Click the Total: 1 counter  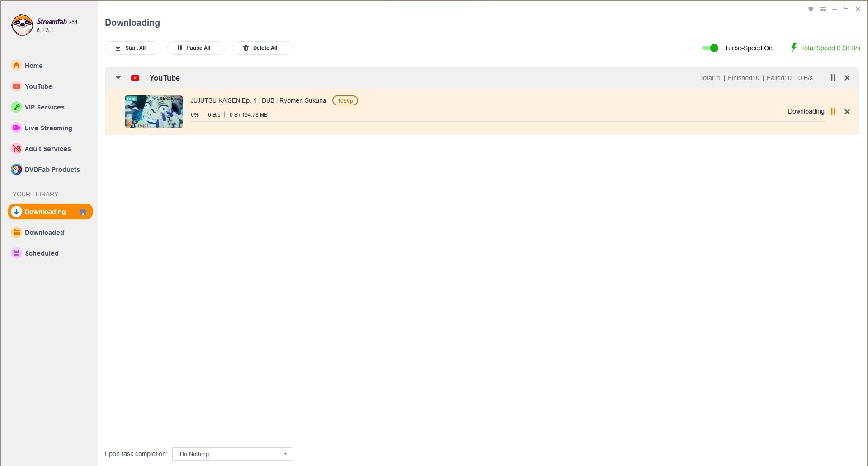(710, 78)
